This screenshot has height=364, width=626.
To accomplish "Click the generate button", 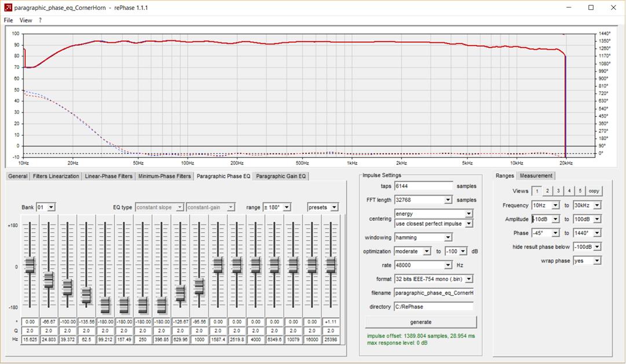I will [421, 322].
